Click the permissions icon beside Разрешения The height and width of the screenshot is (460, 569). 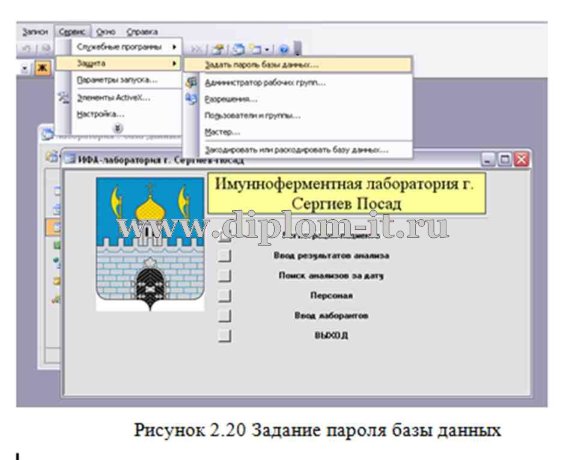pyautogui.click(x=191, y=99)
